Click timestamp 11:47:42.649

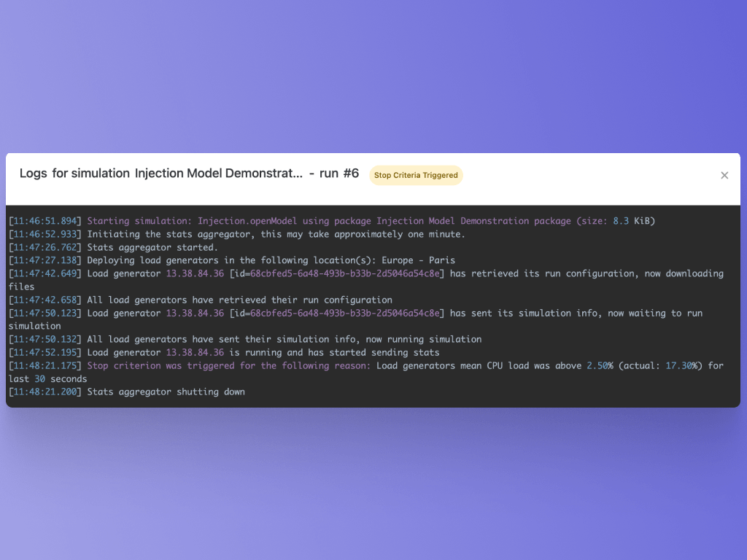(44, 274)
